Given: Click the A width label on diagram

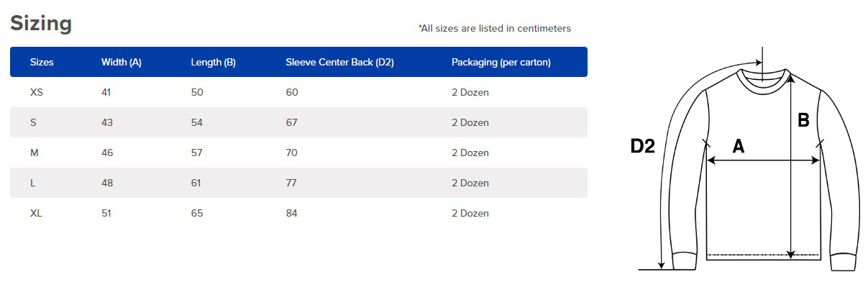Looking at the screenshot, I should [738, 146].
